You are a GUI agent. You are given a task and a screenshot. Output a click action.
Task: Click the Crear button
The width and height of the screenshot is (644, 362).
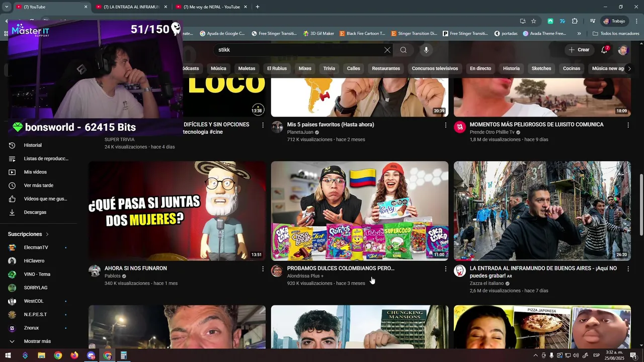[x=579, y=50]
